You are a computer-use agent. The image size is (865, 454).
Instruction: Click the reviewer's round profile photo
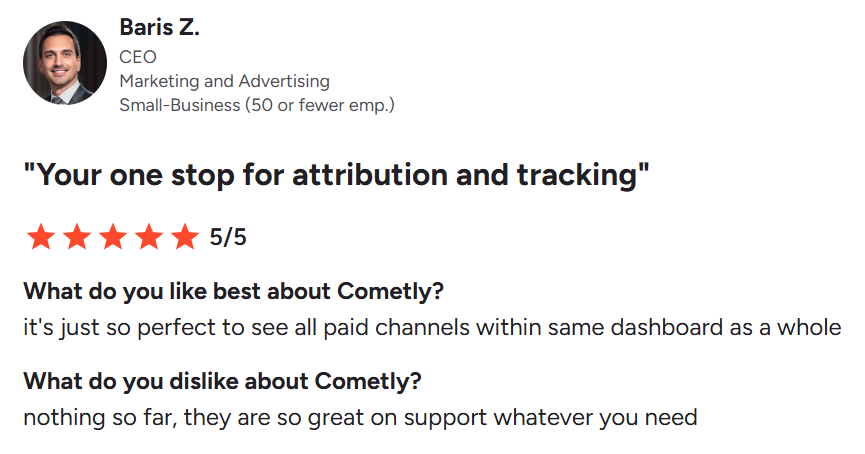65,63
